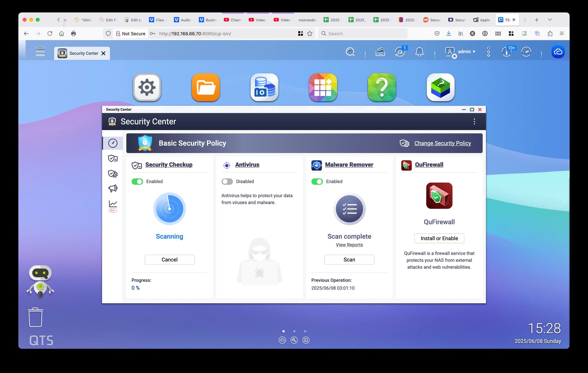Go back in browser
The image size is (588, 373).
(26, 34)
